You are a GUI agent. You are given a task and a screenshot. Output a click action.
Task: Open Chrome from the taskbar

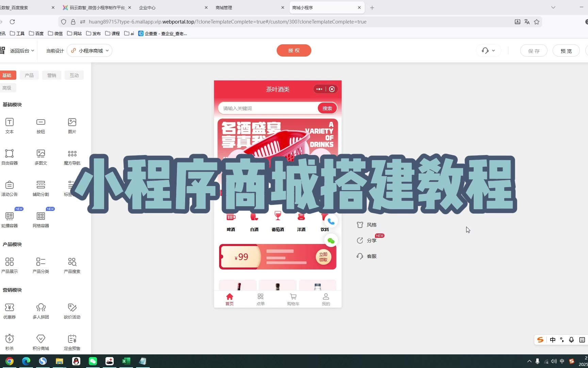10,361
